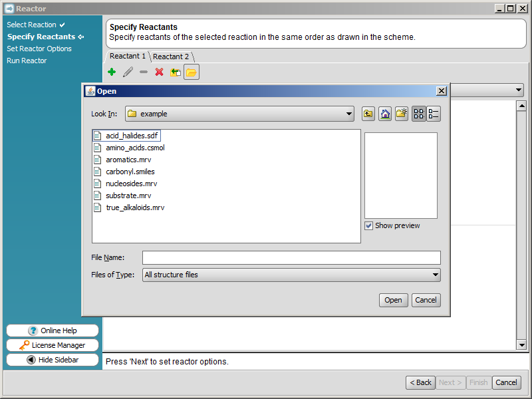
Task: Click the Home folder icon
Action: pos(385,114)
